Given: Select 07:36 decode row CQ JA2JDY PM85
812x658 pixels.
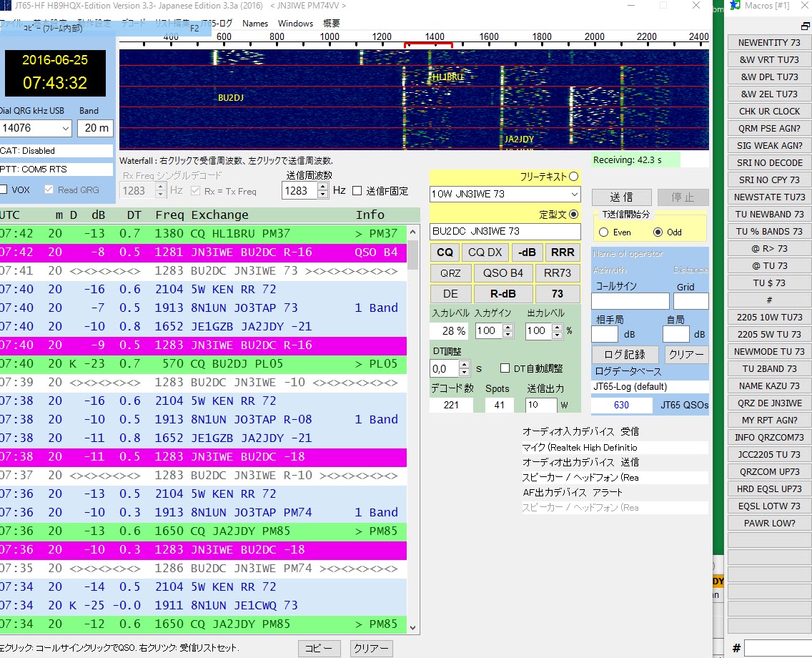Looking at the screenshot, I should tap(203, 531).
